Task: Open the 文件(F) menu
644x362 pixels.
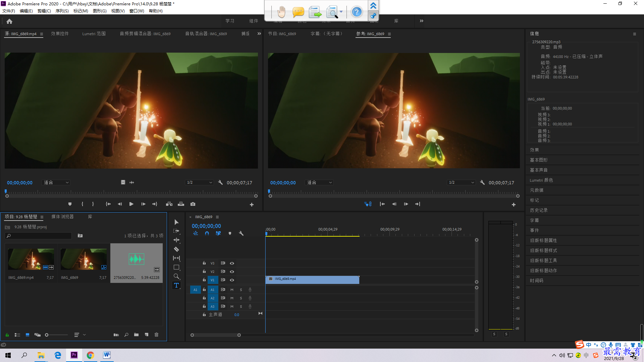Action: [x=9, y=11]
